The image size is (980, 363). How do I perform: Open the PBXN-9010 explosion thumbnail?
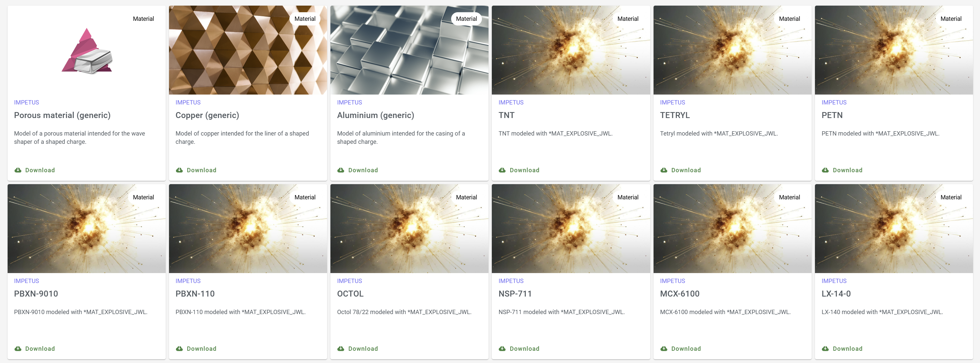(86, 228)
